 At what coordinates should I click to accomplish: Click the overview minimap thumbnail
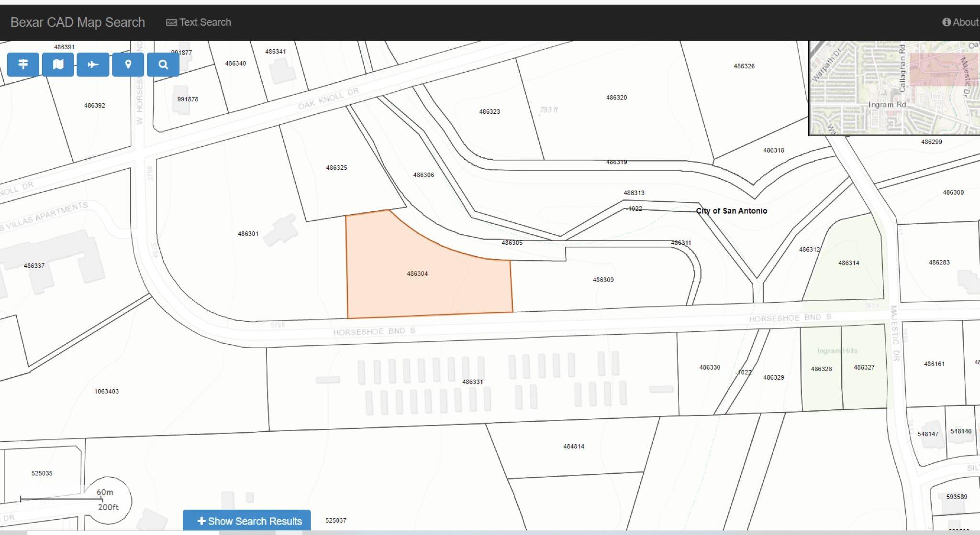(x=894, y=87)
